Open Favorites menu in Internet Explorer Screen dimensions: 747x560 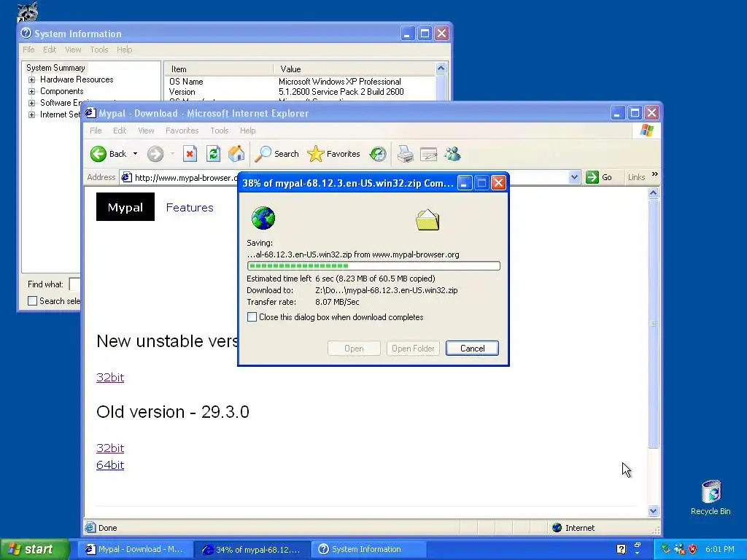pos(182,131)
